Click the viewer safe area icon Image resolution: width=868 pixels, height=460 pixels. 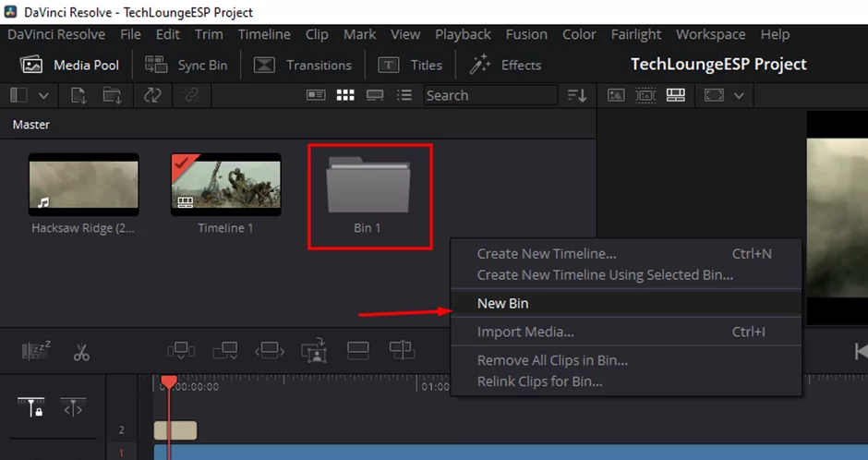[x=714, y=95]
